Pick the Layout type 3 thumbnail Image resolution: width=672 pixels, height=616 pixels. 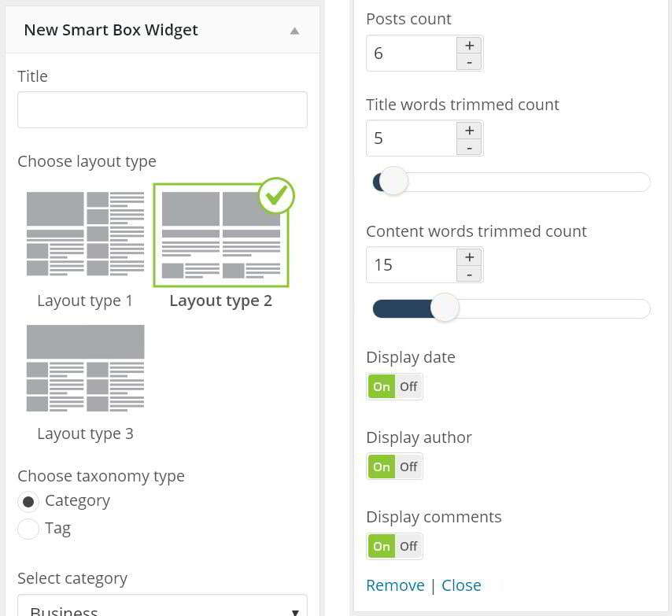[x=85, y=367]
